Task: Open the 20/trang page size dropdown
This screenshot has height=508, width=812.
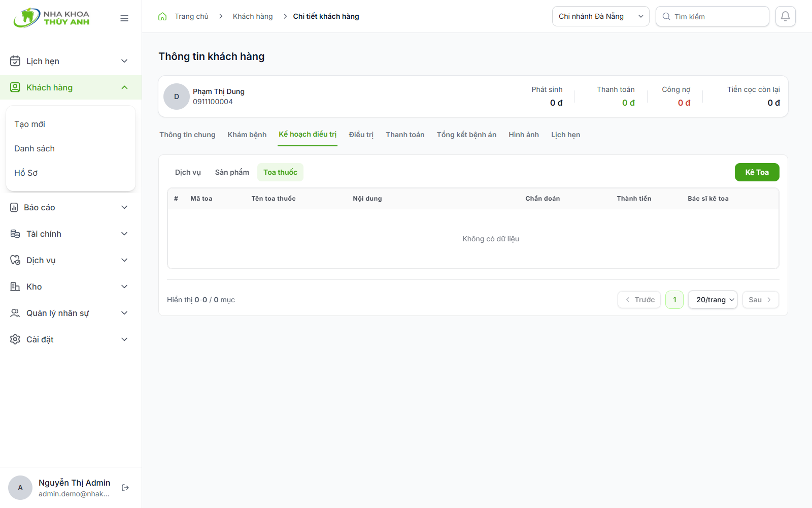Action: pyautogui.click(x=713, y=300)
